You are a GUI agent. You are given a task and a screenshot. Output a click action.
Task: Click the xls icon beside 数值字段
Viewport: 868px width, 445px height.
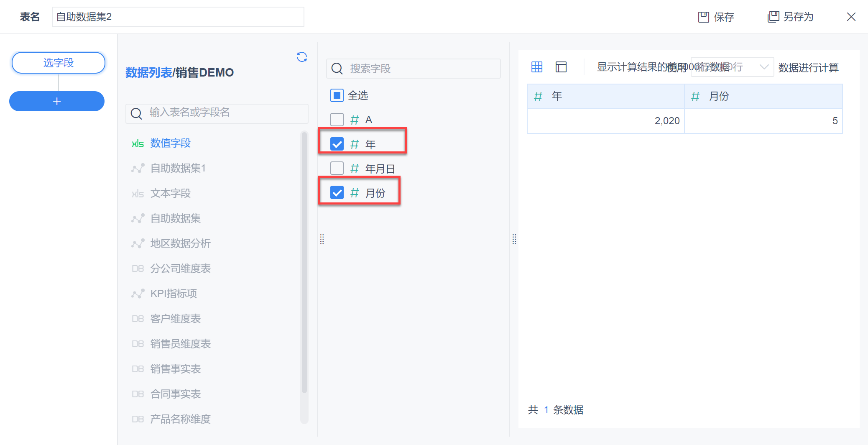pos(138,143)
